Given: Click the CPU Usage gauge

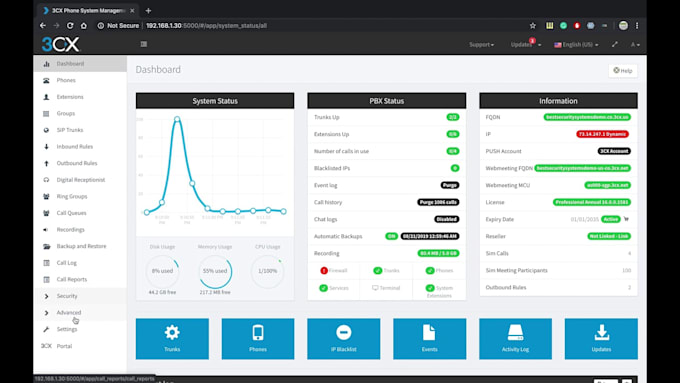Looking at the screenshot, I should click(x=268, y=271).
